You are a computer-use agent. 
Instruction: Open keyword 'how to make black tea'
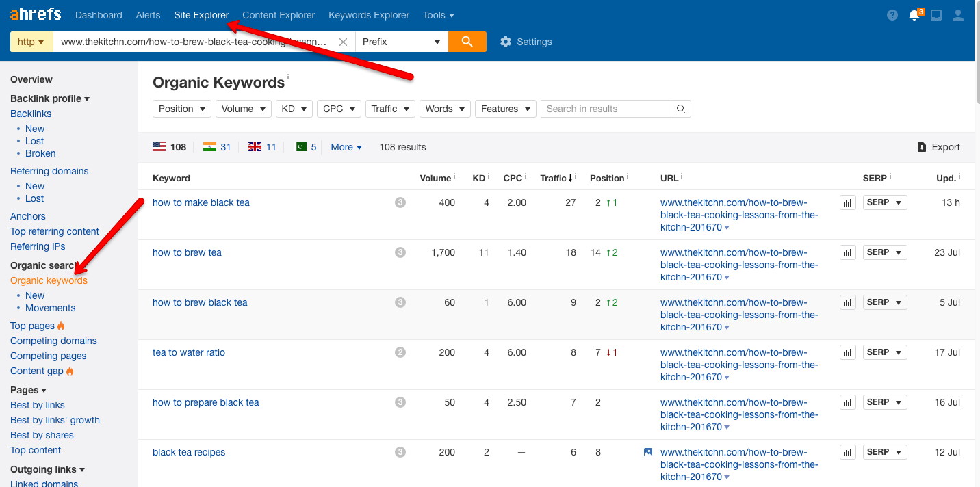tap(201, 202)
